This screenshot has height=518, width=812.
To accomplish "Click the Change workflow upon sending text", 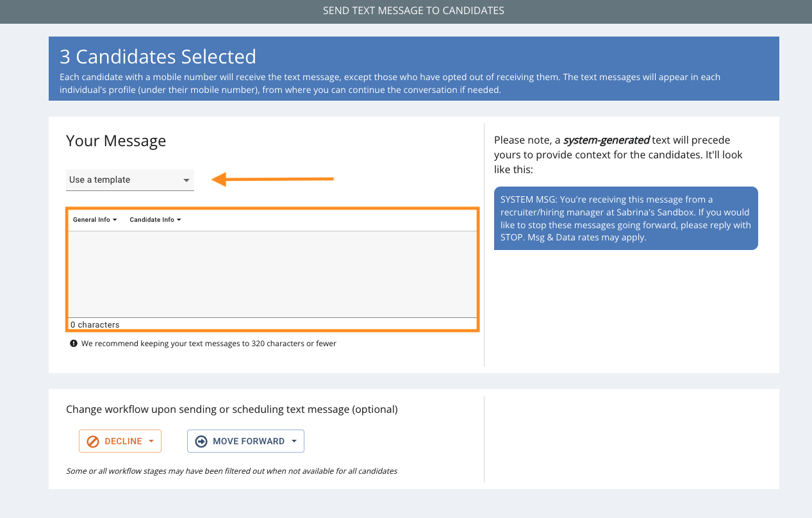I will point(232,409).
